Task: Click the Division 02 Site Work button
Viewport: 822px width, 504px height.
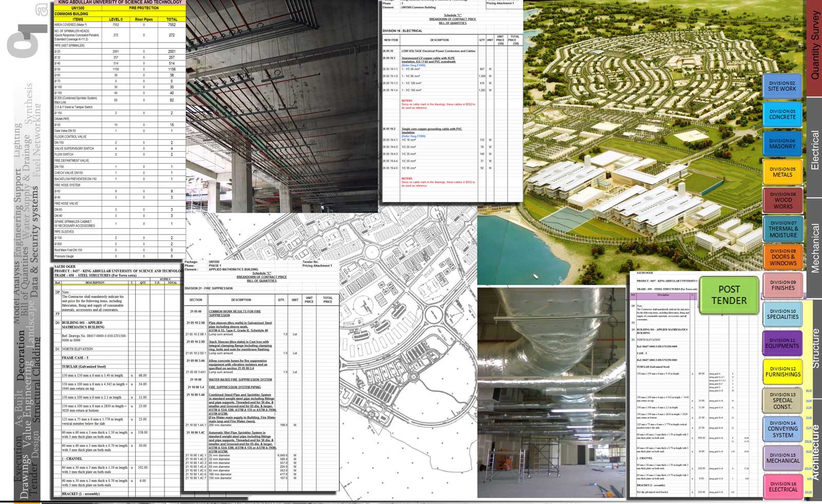Action: pyautogui.click(x=782, y=86)
